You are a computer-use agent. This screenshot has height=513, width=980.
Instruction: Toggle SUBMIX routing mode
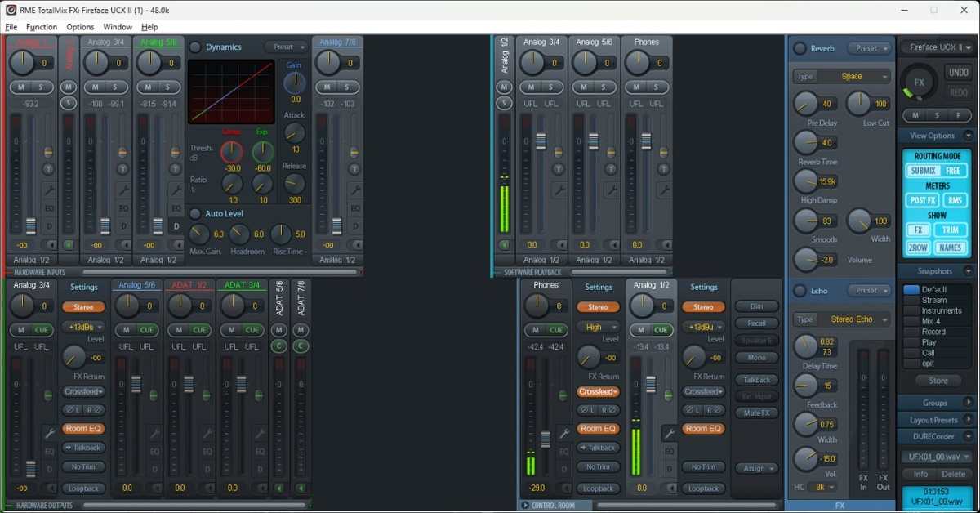point(923,171)
